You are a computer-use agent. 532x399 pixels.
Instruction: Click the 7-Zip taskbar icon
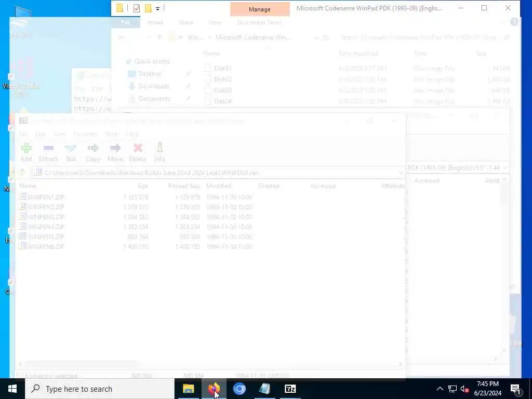[x=290, y=389]
